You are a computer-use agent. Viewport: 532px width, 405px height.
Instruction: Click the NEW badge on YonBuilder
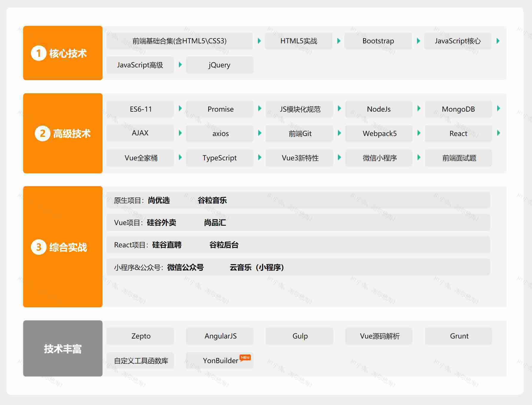(x=245, y=357)
